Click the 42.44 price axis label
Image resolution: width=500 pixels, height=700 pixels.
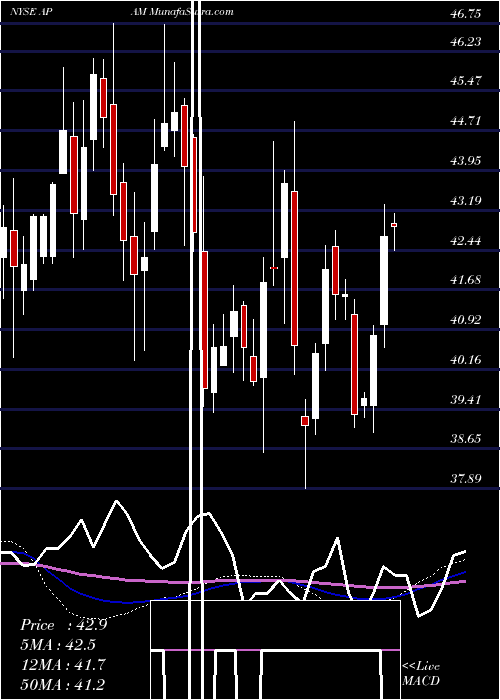(x=466, y=241)
